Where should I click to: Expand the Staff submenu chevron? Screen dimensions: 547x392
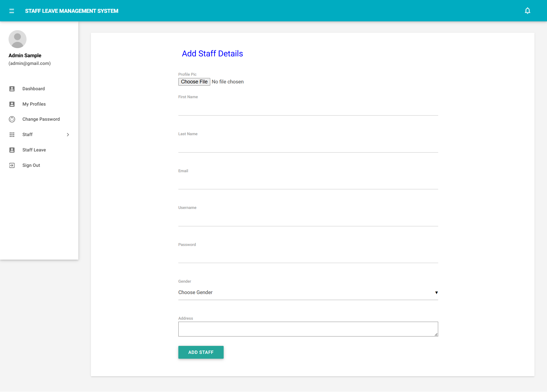click(x=68, y=135)
